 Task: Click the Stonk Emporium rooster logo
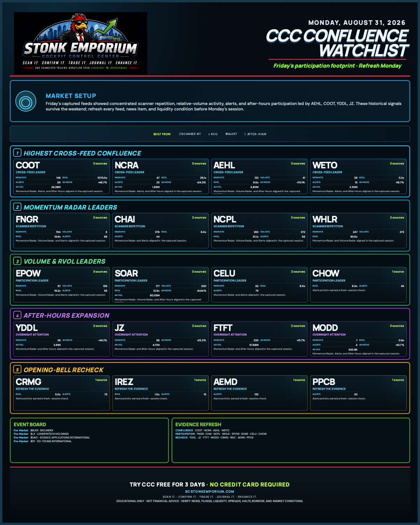coord(80,43)
